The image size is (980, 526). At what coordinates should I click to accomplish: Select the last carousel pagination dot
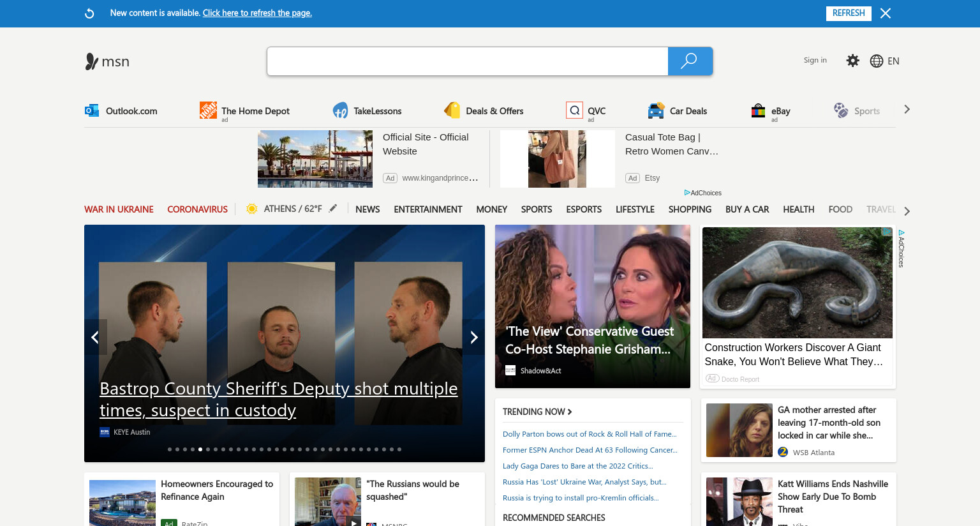coord(399,449)
